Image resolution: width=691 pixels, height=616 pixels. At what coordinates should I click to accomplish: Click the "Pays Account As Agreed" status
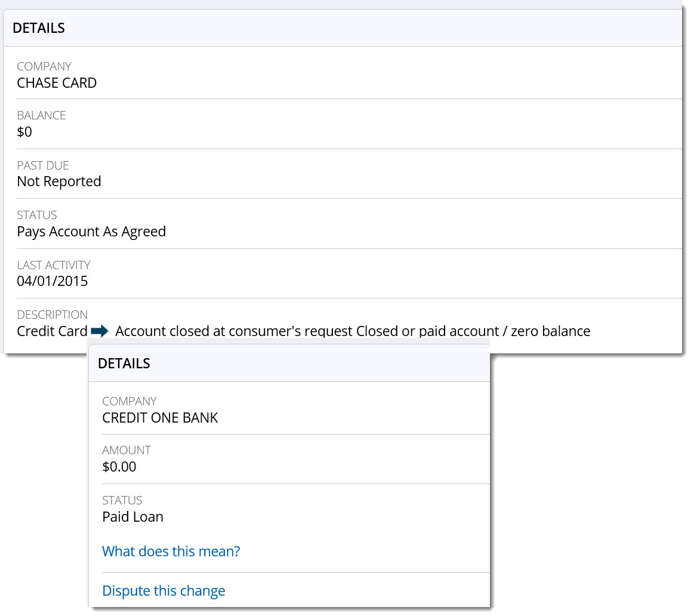[x=91, y=232]
